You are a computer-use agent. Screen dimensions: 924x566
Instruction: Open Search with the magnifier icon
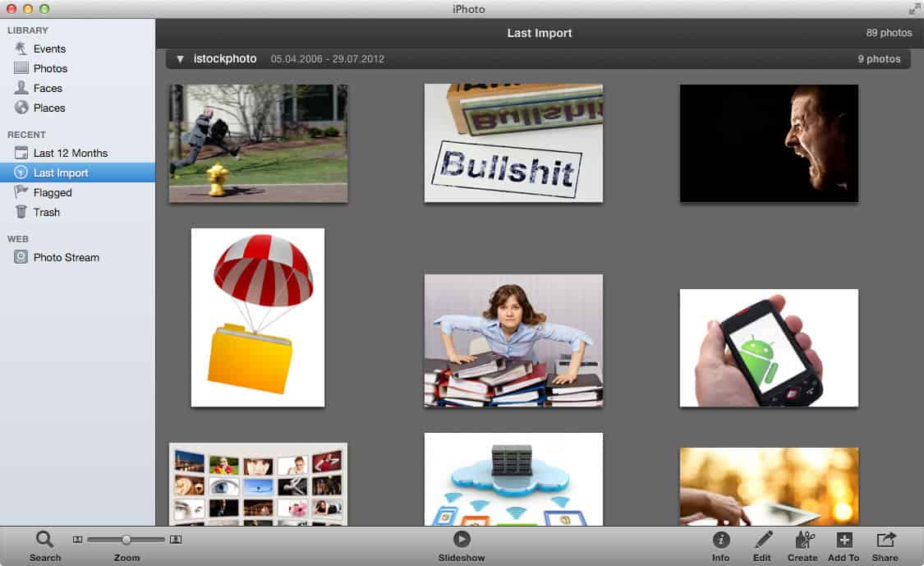(x=44, y=539)
